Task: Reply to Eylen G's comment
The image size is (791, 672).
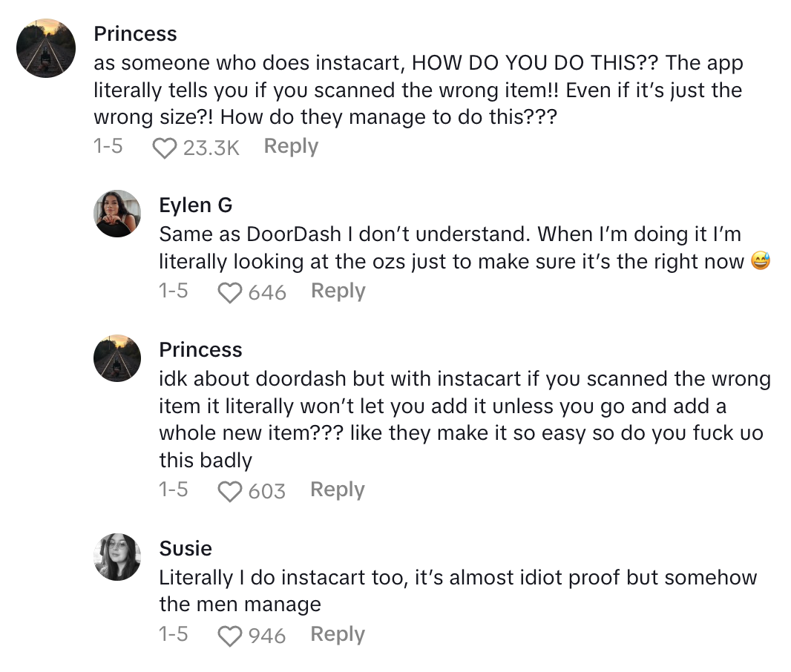Action: [x=338, y=291]
